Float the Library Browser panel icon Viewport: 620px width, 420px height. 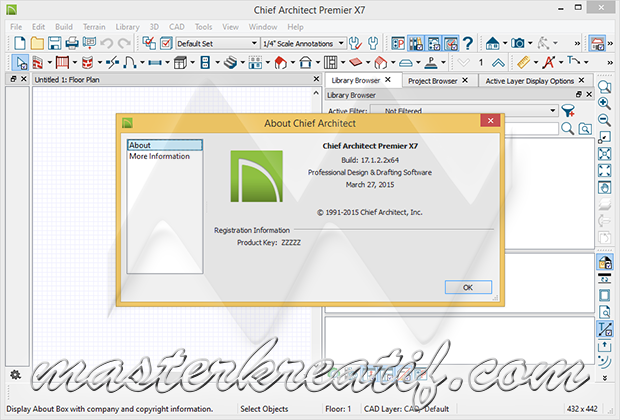coord(579,94)
